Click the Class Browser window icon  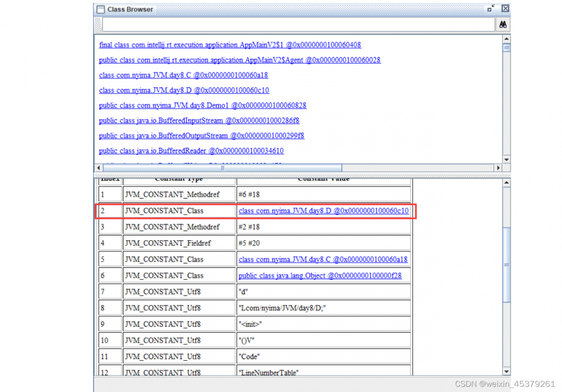[x=101, y=9]
